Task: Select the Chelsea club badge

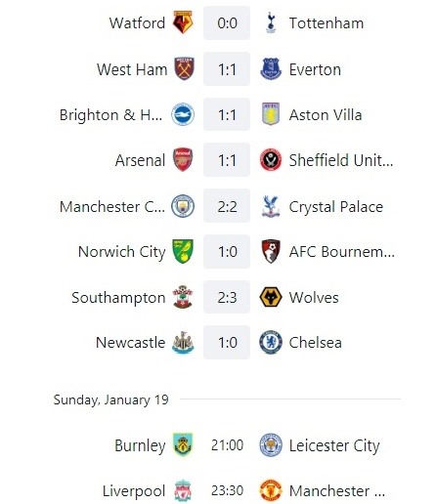Action: coord(271,343)
